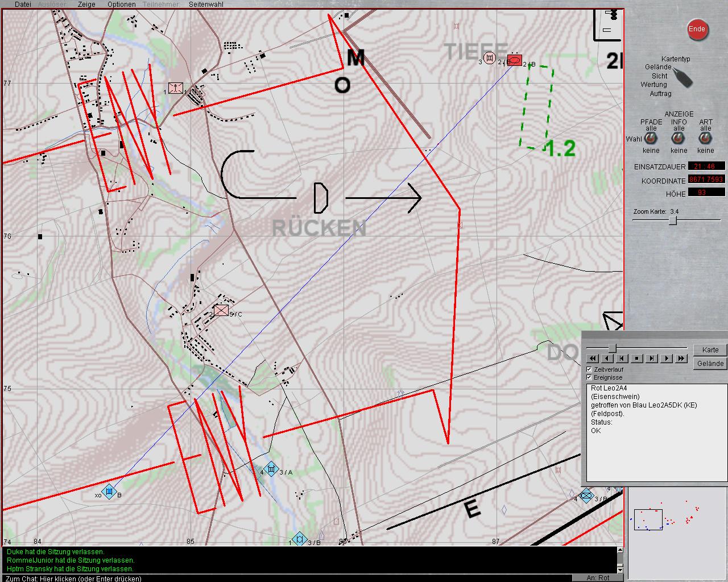This screenshot has height=582, width=728.
Task: Click the Karte button
Action: 710,350
